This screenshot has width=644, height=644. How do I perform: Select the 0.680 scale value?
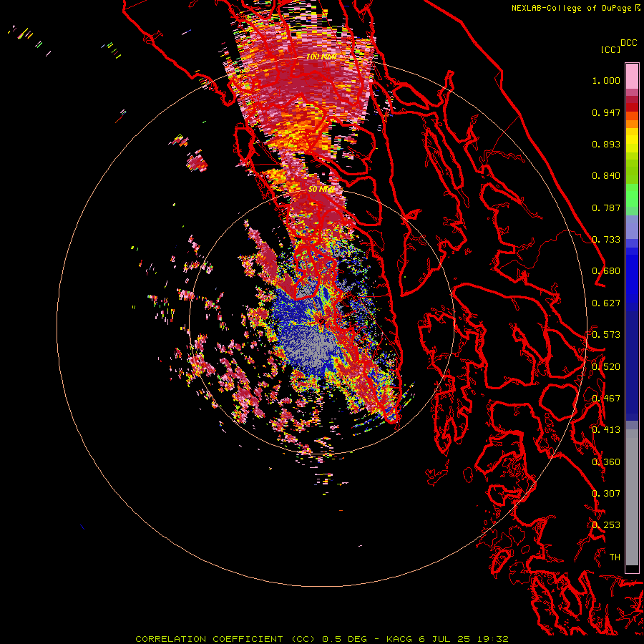point(606,271)
